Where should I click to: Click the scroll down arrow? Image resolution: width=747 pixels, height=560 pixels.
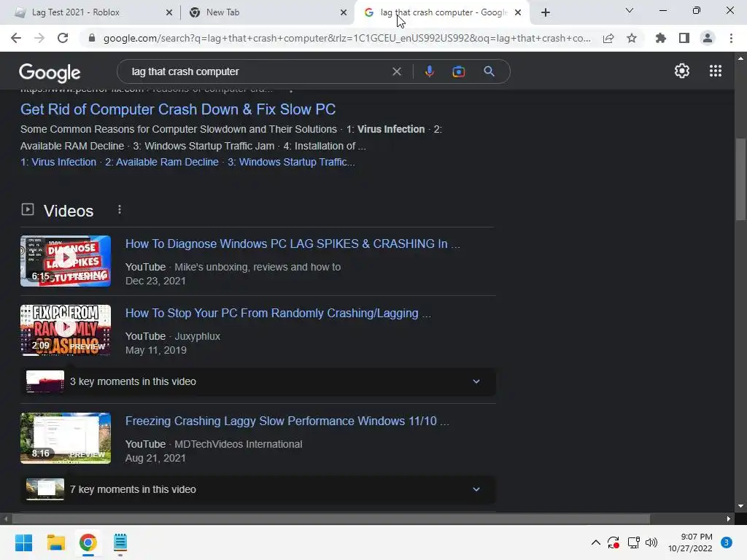(740, 506)
